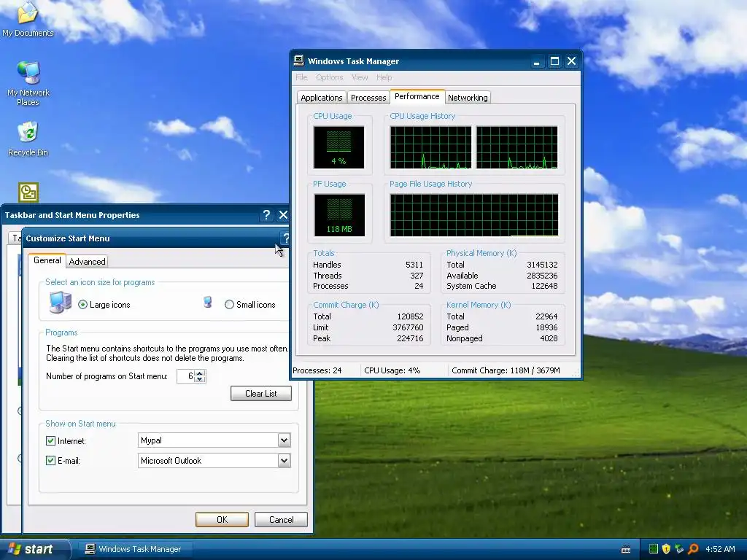Click the status bar Commit Charge: 118M / 3679M
This screenshot has width=747, height=560.
[x=506, y=370]
